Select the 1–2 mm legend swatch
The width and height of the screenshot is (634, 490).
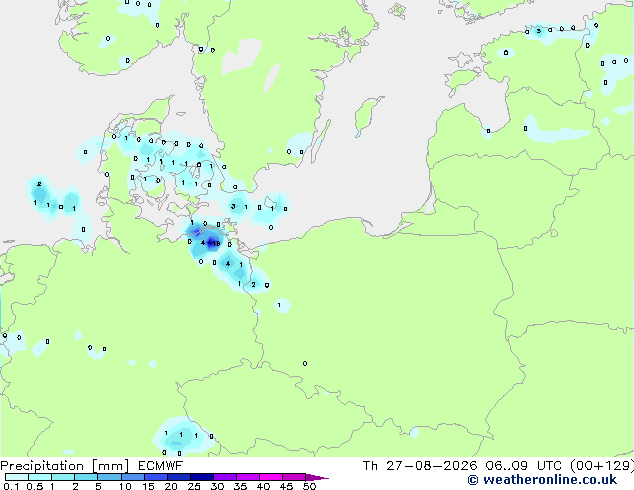pyautogui.click(x=63, y=477)
